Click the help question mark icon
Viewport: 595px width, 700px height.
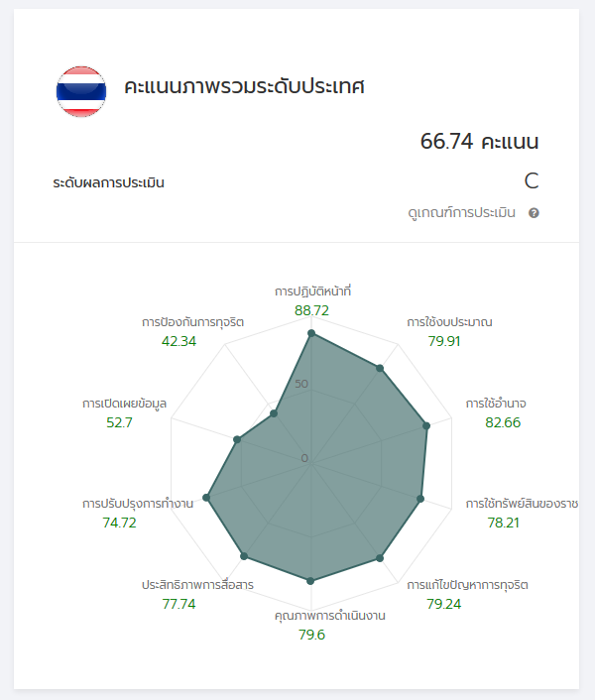(x=534, y=213)
